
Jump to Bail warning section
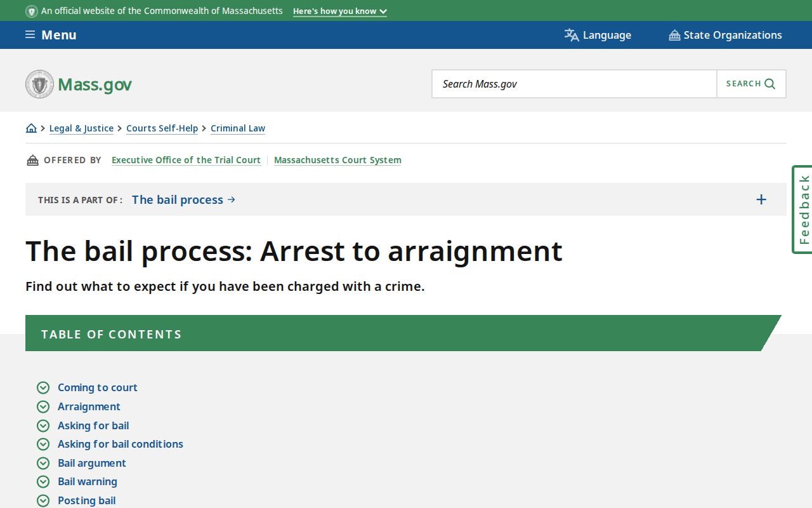[x=88, y=481]
